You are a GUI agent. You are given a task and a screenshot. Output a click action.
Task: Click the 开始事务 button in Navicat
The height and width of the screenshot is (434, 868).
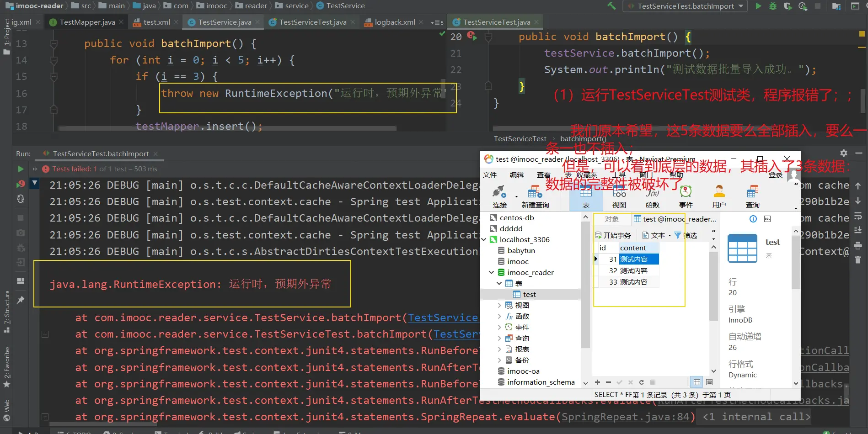tap(613, 235)
